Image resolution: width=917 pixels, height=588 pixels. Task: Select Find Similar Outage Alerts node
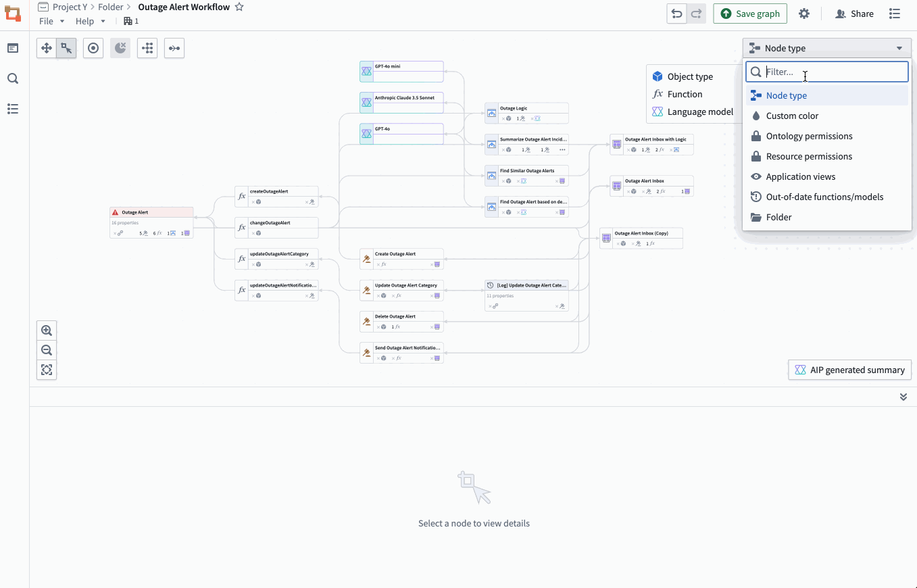pos(526,176)
